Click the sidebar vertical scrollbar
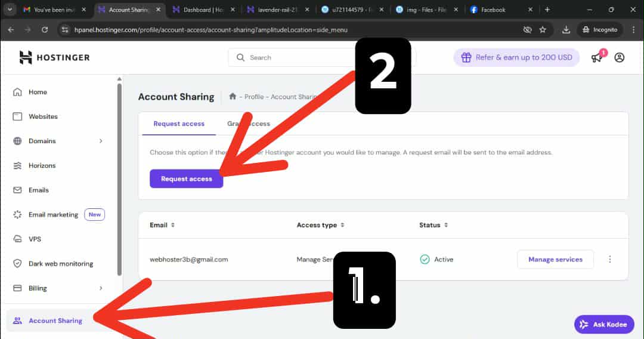Image resolution: width=644 pixels, height=339 pixels. (x=119, y=179)
